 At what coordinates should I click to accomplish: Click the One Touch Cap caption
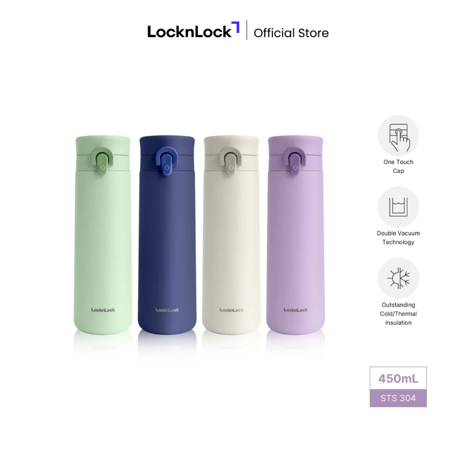click(398, 166)
